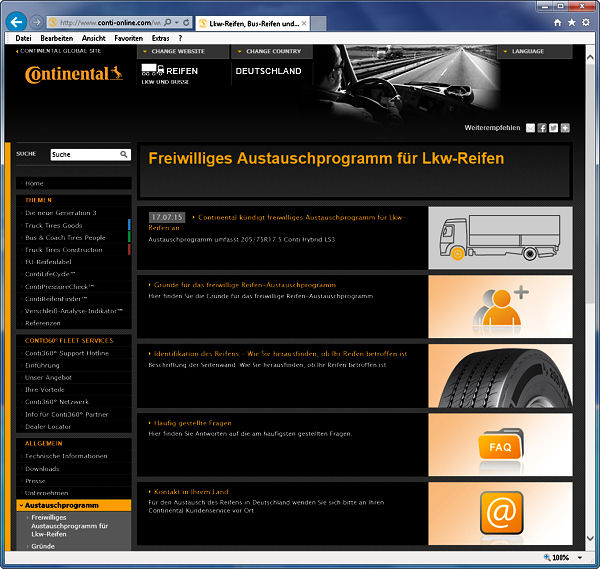Click the 100% zoom magnifier icon
This screenshot has height=569, width=600.
pyautogui.click(x=547, y=557)
